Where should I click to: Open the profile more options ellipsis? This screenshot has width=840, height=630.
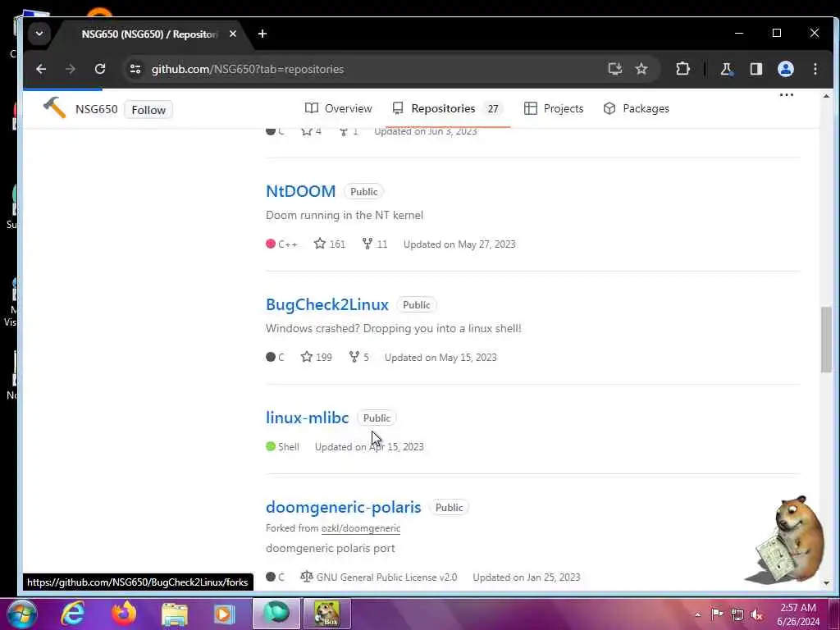point(786,95)
